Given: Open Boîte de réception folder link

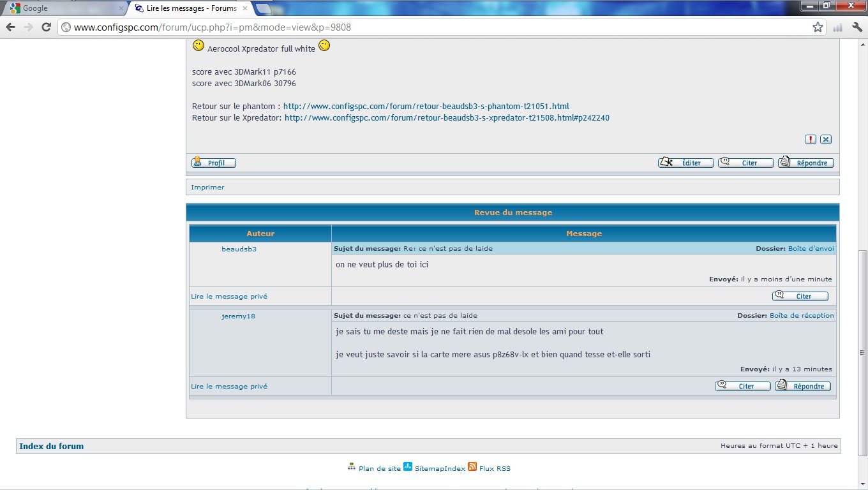Looking at the screenshot, I should click(802, 315).
